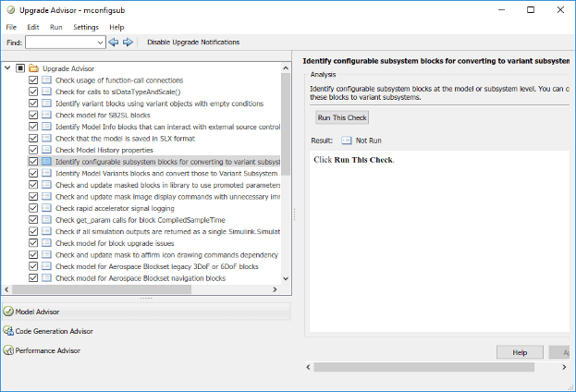The image size is (576, 392).
Task: Uncheck Check model for block upgrade issues
Action: click(33, 243)
